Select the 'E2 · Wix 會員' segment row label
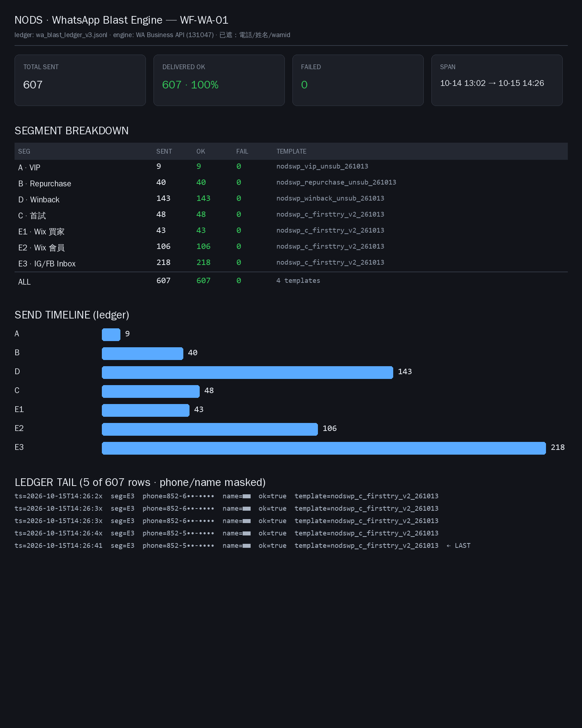This screenshot has width=582, height=728. tap(41, 248)
